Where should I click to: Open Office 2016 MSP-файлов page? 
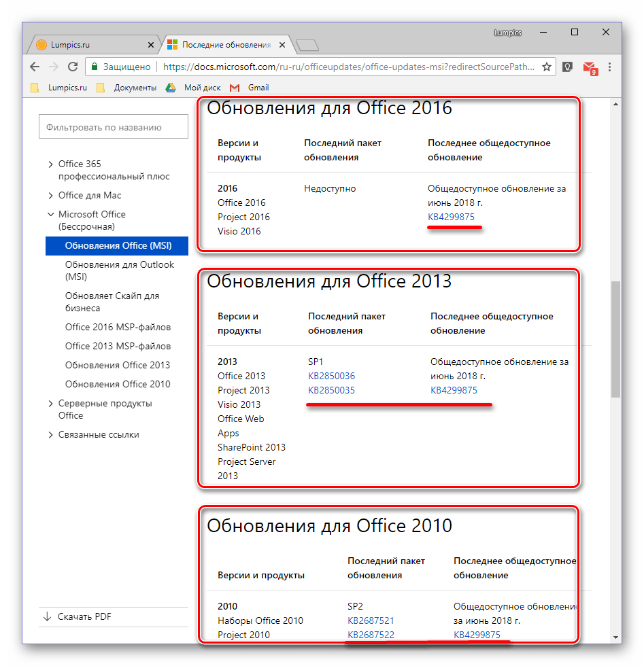[x=118, y=327]
